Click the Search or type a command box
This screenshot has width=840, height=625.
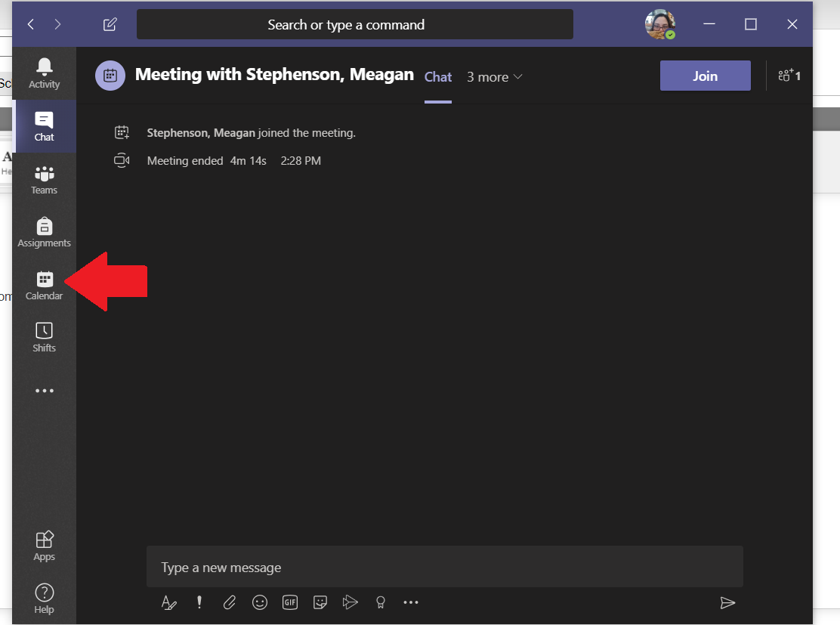pos(354,24)
